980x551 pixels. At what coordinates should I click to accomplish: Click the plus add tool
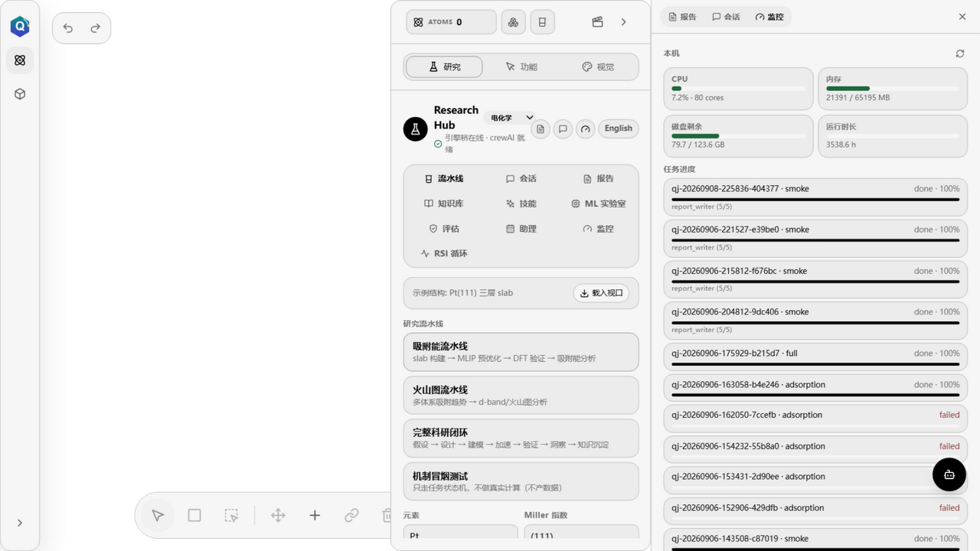[315, 516]
